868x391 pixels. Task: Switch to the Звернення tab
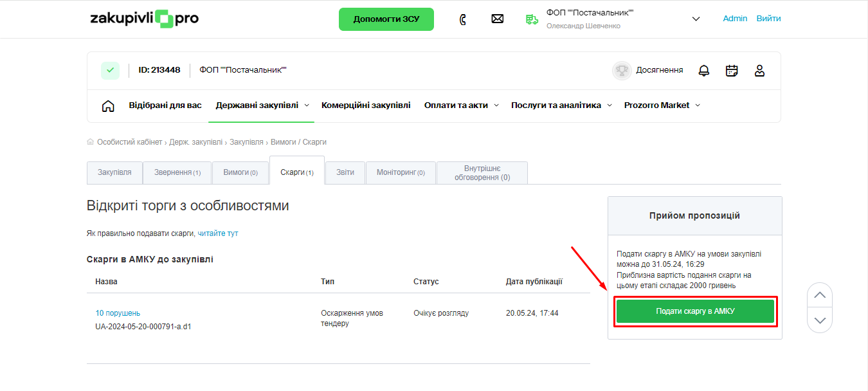pyautogui.click(x=177, y=173)
